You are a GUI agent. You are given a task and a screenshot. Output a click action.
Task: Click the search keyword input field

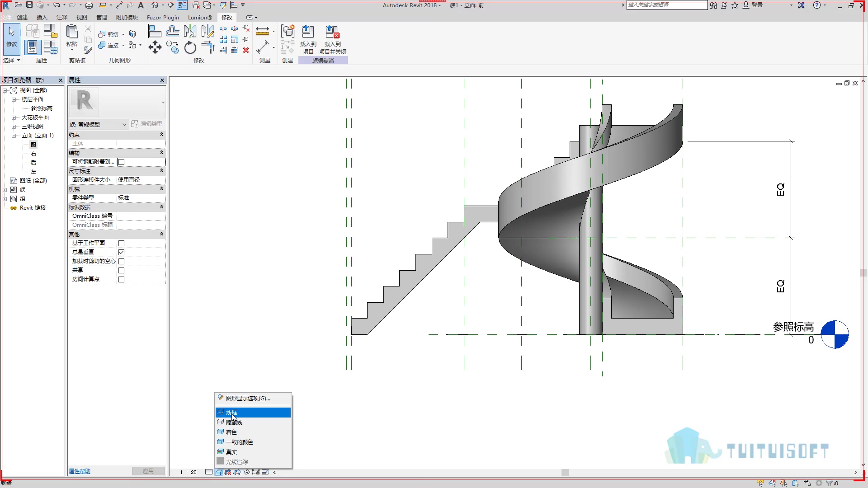click(667, 5)
